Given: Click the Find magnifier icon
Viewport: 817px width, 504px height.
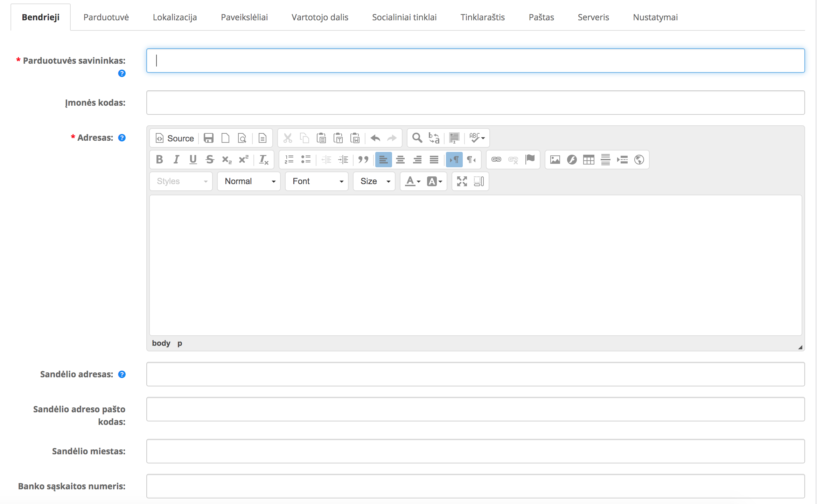Looking at the screenshot, I should coord(417,138).
